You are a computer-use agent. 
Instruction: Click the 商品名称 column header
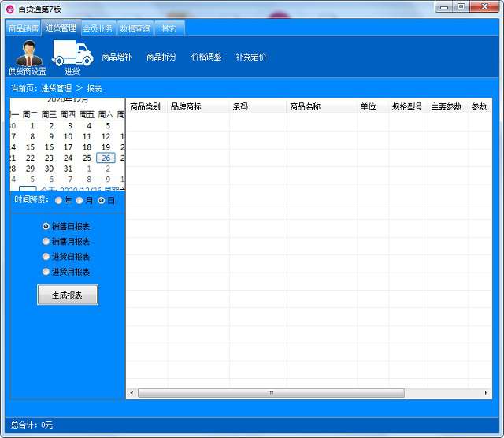point(306,106)
